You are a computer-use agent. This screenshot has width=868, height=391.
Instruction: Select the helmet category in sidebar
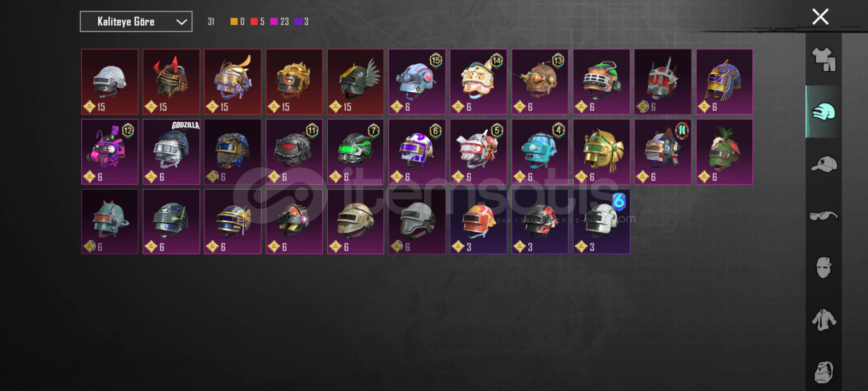824,112
